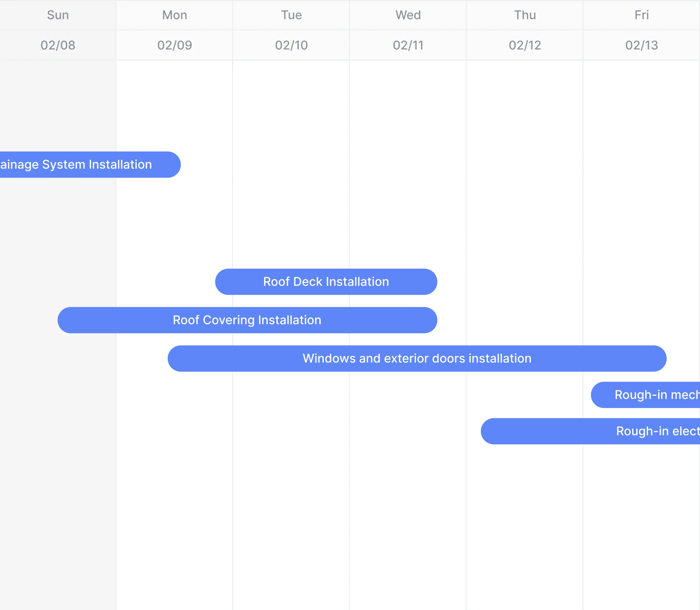Viewport: 700px width, 610px height.
Task: Select the 02/11 date cell
Action: point(408,45)
